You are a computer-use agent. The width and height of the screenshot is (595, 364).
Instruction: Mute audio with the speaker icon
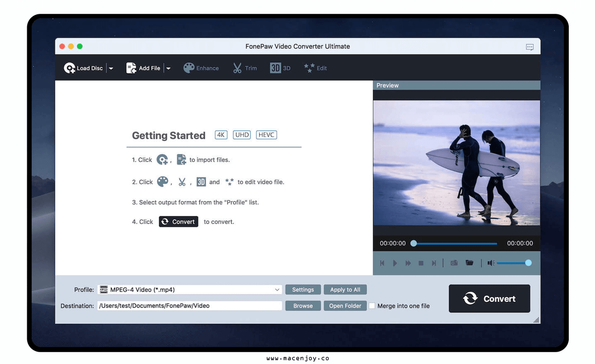491,263
